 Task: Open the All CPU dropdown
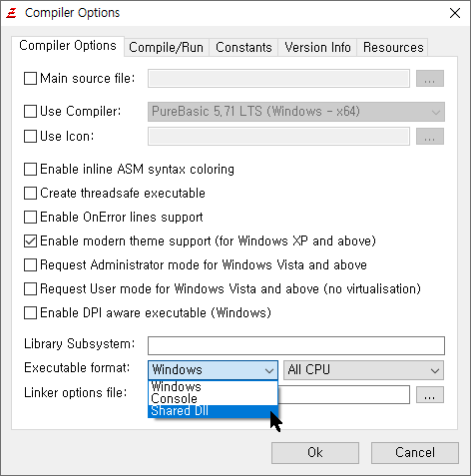(363, 370)
